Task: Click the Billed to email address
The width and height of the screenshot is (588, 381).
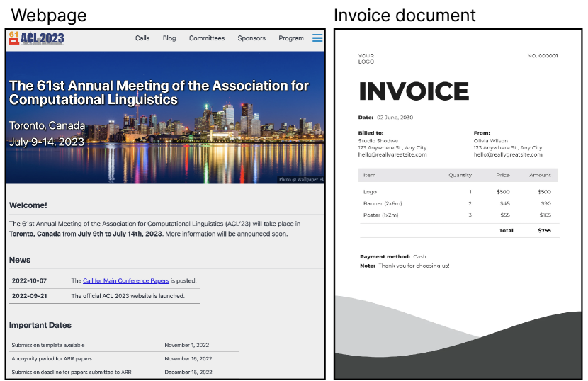Action: click(392, 154)
